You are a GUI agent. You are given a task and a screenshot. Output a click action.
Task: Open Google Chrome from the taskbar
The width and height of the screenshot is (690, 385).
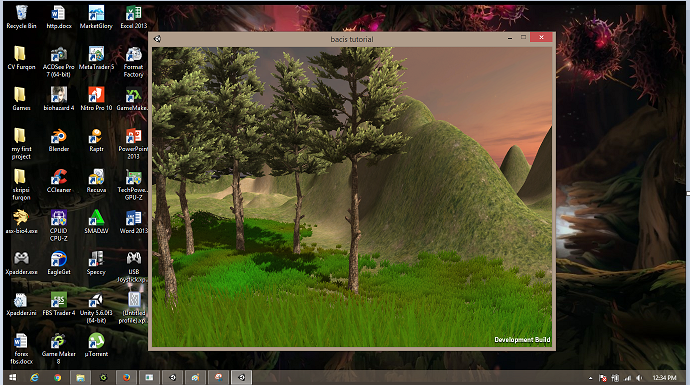coord(57,378)
